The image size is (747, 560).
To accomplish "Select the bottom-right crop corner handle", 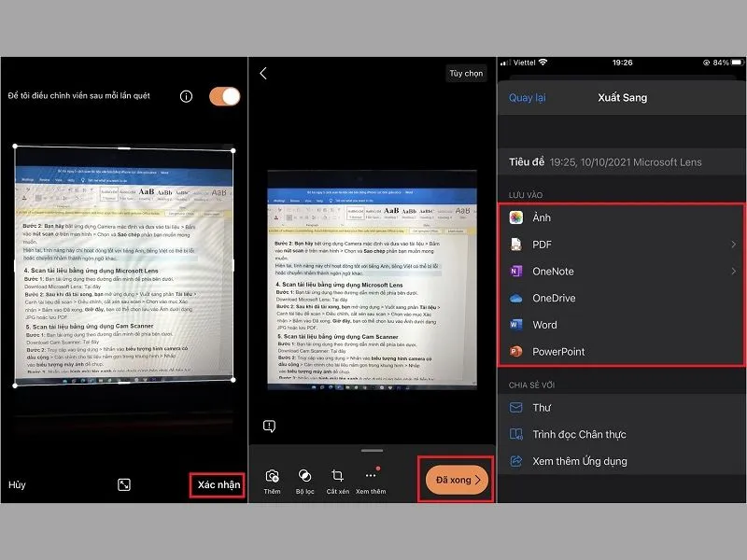I will 233,380.
